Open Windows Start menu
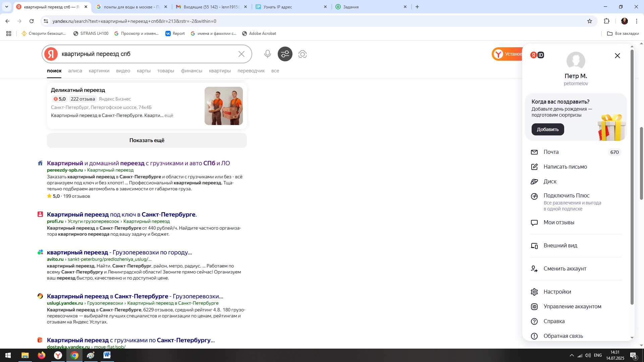644x362 pixels. coord(8,355)
